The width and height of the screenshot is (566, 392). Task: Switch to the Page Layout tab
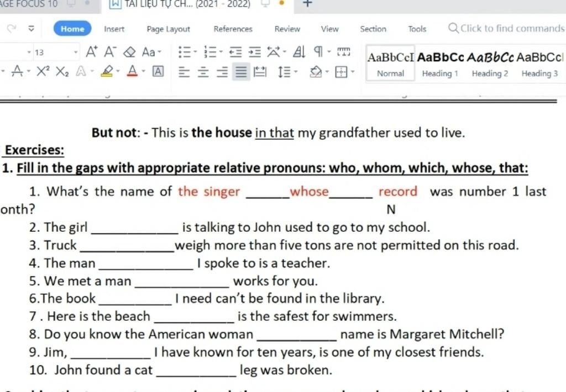(x=168, y=29)
